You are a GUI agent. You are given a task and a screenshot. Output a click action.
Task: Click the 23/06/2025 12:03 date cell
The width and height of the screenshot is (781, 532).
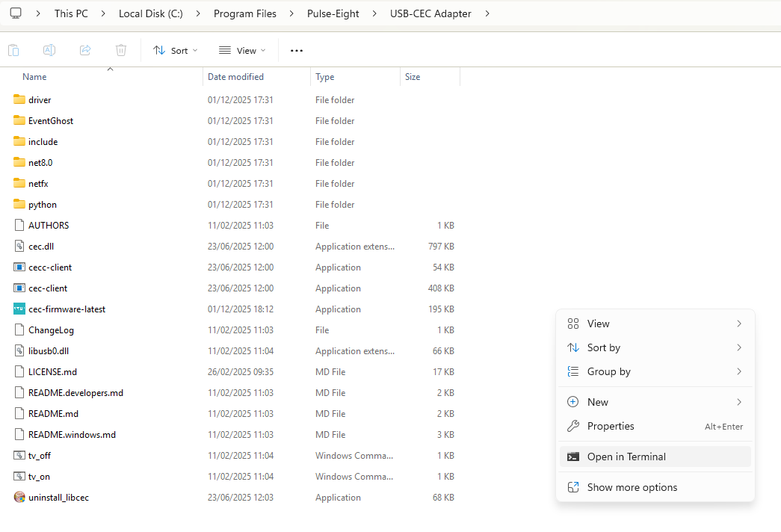[241, 497]
